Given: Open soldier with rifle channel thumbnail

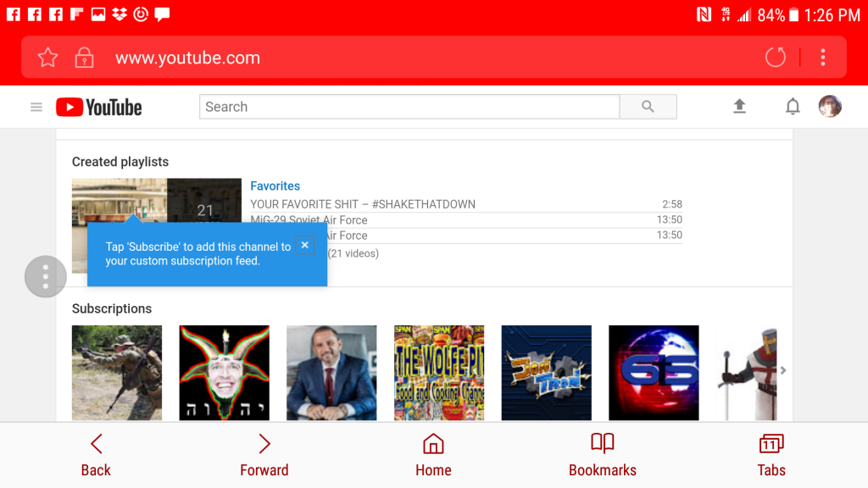Looking at the screenshot, I should click(x=117, y=373).
